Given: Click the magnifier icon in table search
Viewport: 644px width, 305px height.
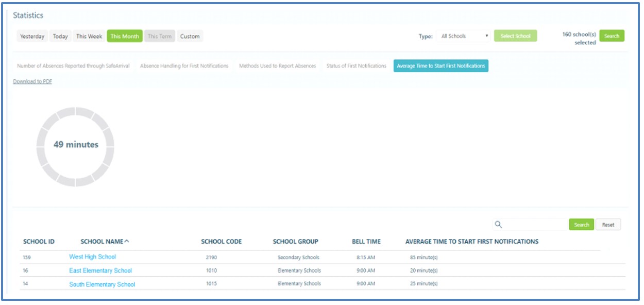Looking at the screenshot, I should (498, 225).
